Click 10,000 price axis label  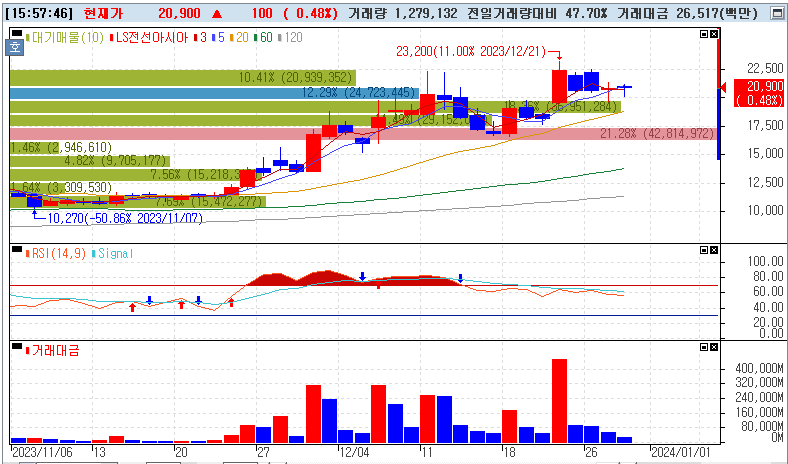pos(765,211)
